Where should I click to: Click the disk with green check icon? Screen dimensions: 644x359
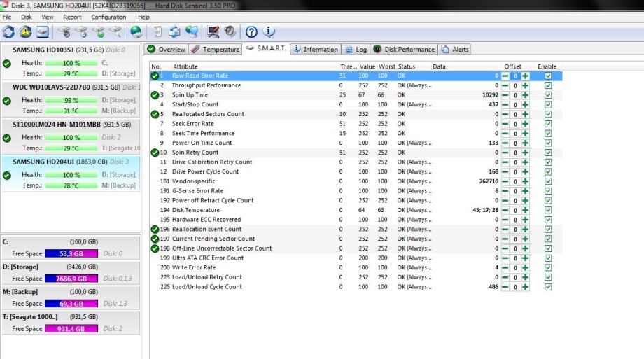pyautogui.click(x=99, y=31)
